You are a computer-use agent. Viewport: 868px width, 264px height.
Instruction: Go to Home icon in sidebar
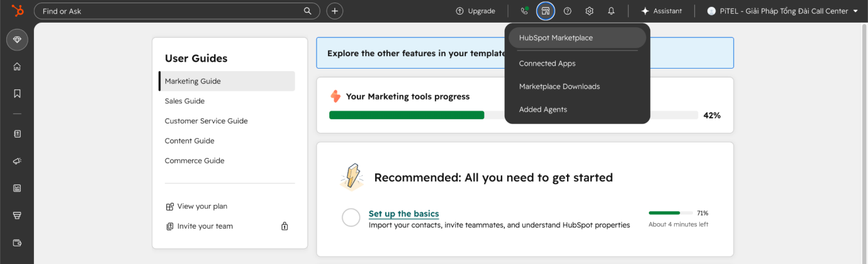tap(17, 66)
